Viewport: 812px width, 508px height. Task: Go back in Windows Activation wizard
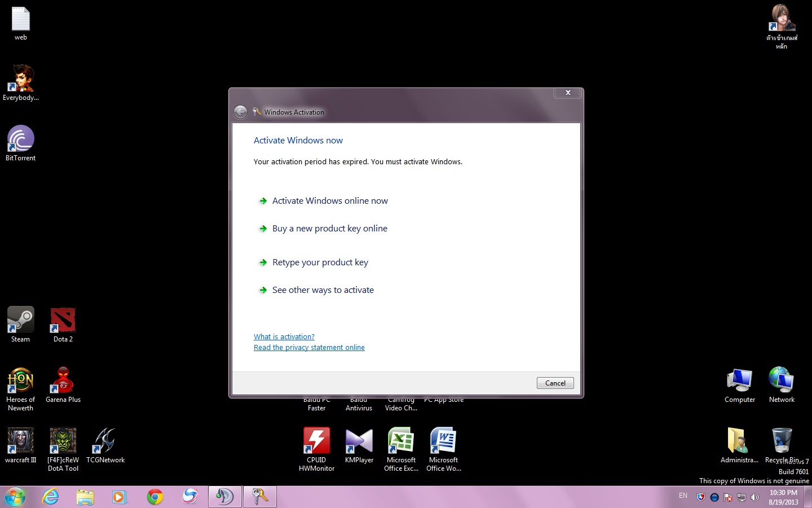coord(240,112)
